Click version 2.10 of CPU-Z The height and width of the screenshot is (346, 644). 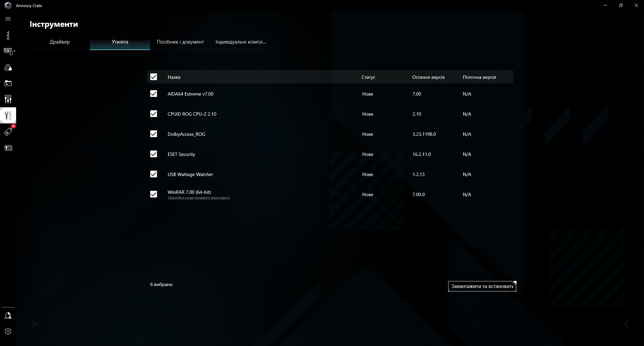click(417, 114)
